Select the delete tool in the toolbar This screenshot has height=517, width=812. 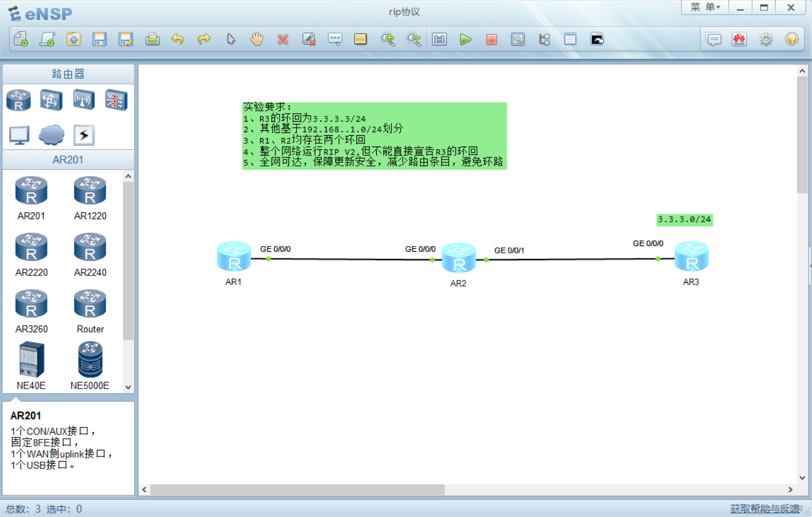[x=283, y=39]
